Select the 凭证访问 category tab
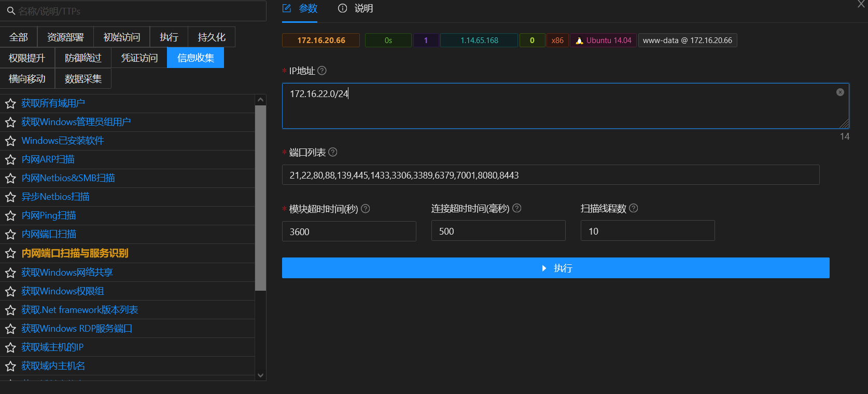 tap(139, 58)
